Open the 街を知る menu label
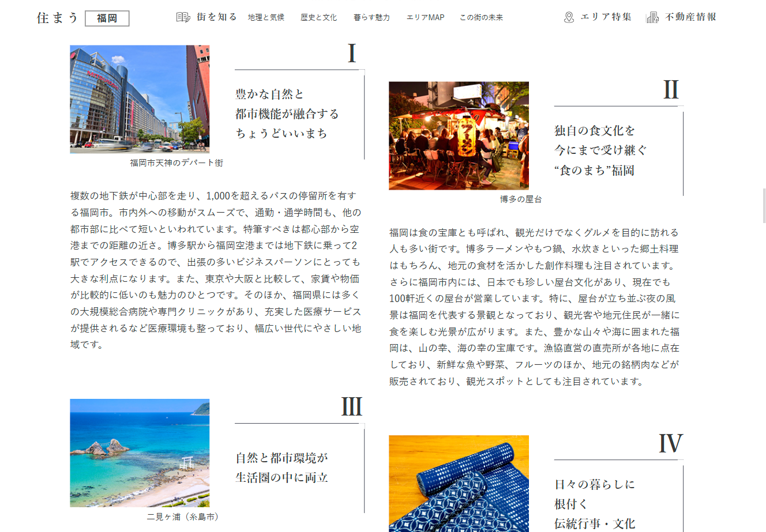Image resolution: width=766 pixels, height=532 pixels. coord(217,17)
